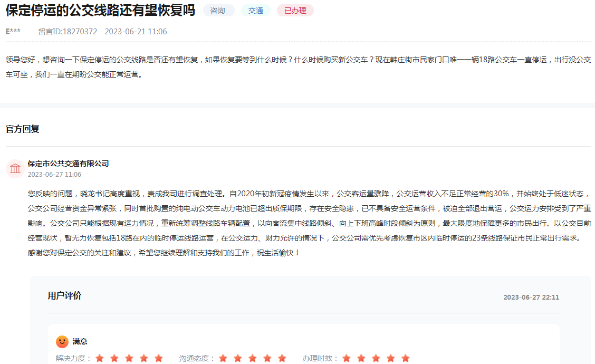Click the 留言ID:18270372 text
This screenshot has height=364, width=595.
[x=68, y=32]
